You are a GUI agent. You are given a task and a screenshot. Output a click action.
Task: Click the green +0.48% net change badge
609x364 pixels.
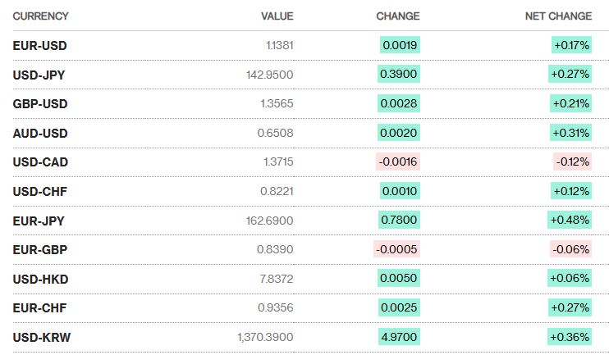570,221
